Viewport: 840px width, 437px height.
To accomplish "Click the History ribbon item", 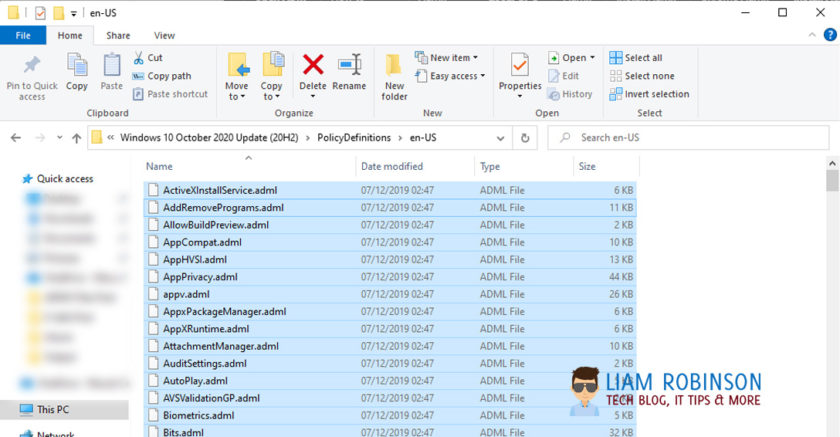I will pyautogui.click(x=570, y=94).
